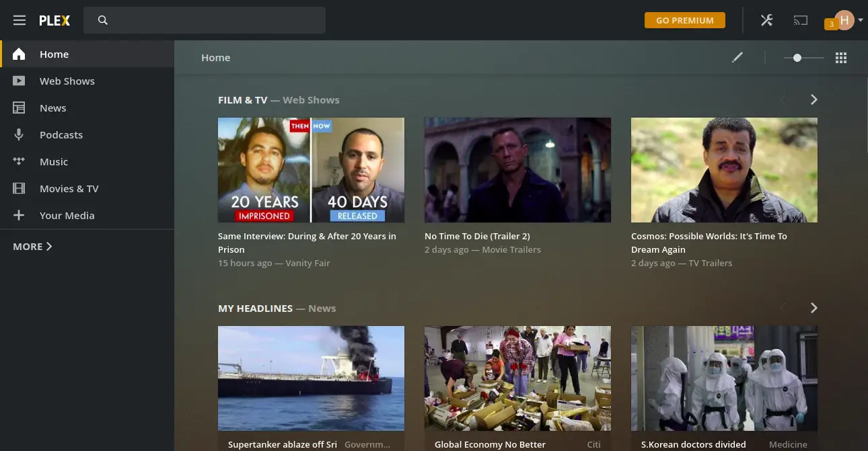Click the Movie Trailers source text
The image size is (868, 451).
511,249
